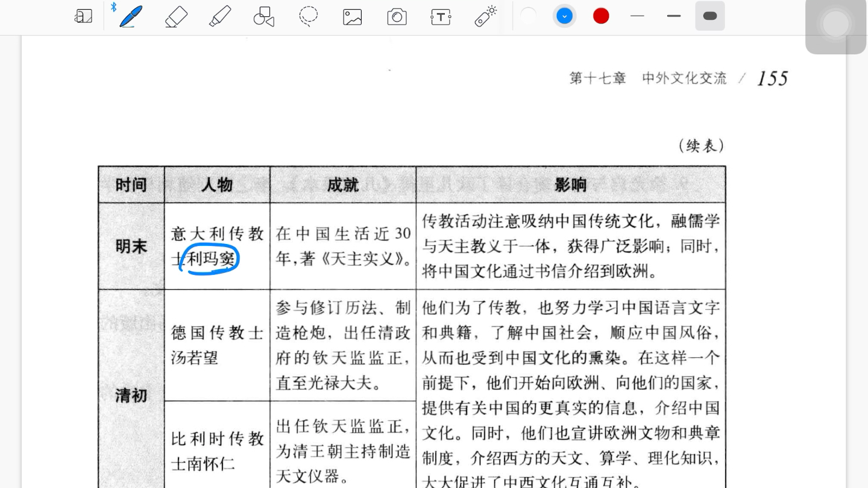The height and width of the screenshot is (488, 868).
Task: Activate the Laser pointer tool
Action: (485, 16)
